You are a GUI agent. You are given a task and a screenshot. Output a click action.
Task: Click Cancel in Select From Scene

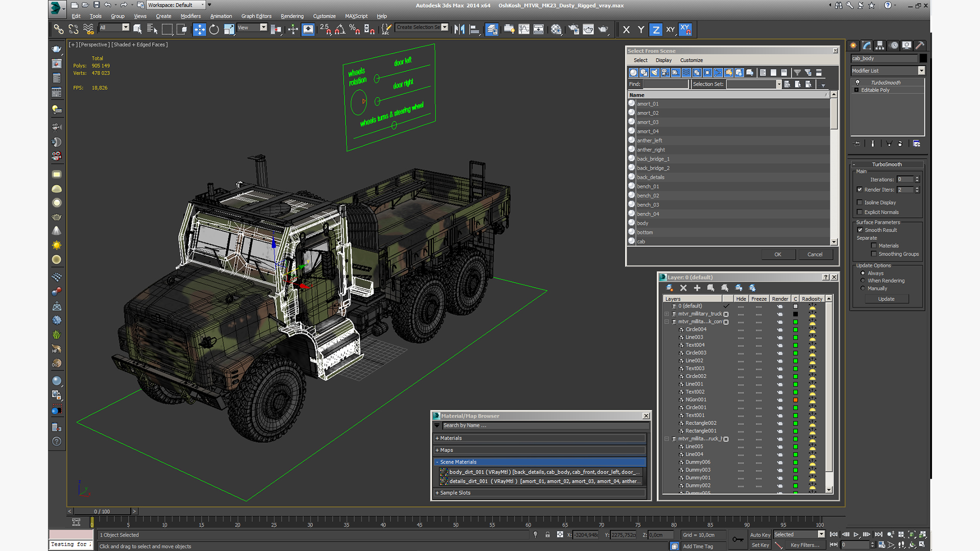(x=815, y=255)
